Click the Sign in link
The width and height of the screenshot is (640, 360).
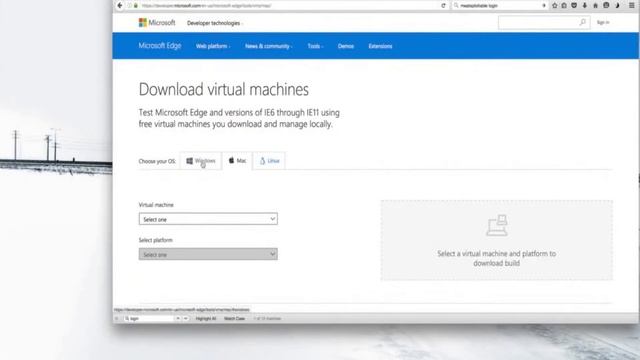pos(603,22)
